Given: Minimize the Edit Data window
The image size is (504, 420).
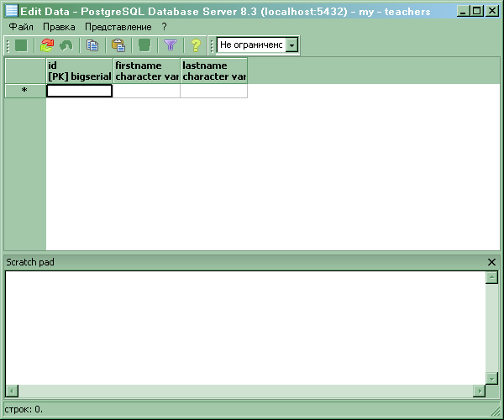Looking at the screenshot, I should point(463,11).
